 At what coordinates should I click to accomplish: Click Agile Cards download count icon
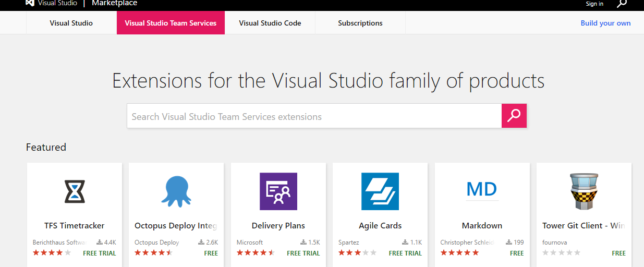click(405, 242)
